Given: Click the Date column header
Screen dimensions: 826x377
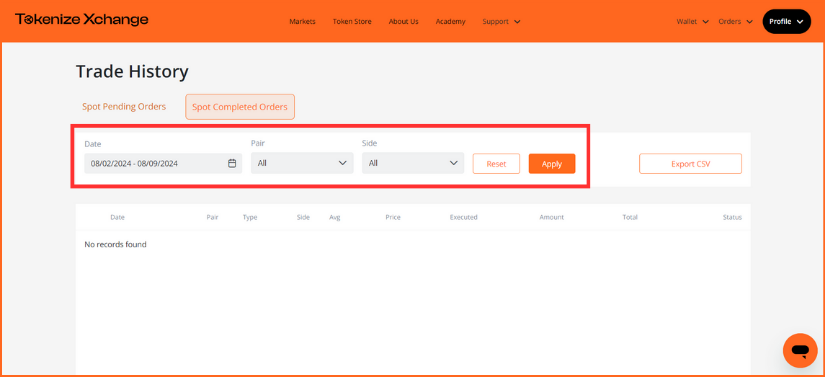Looking at the screenshot, I should [117, 217].
